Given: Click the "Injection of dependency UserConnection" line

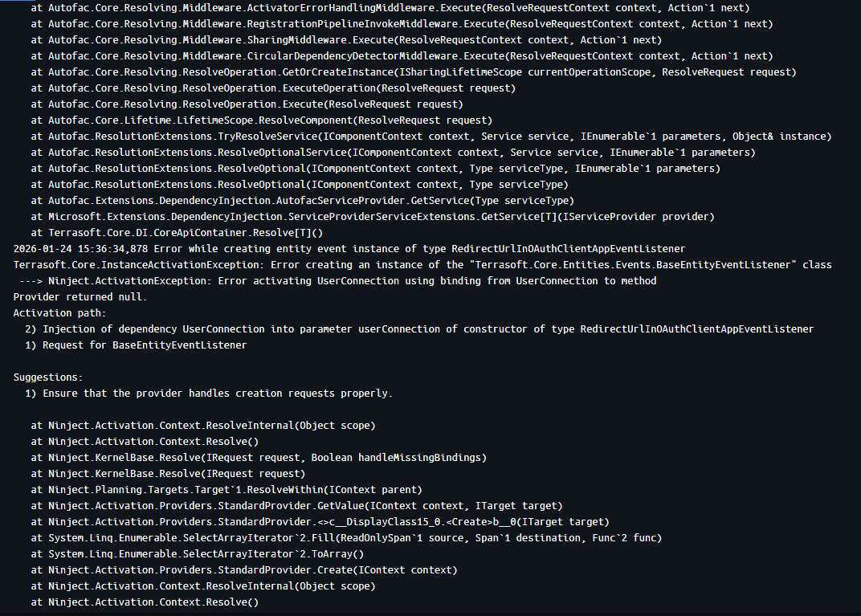Looking at the screenshot, I should (x=427, y=329).
